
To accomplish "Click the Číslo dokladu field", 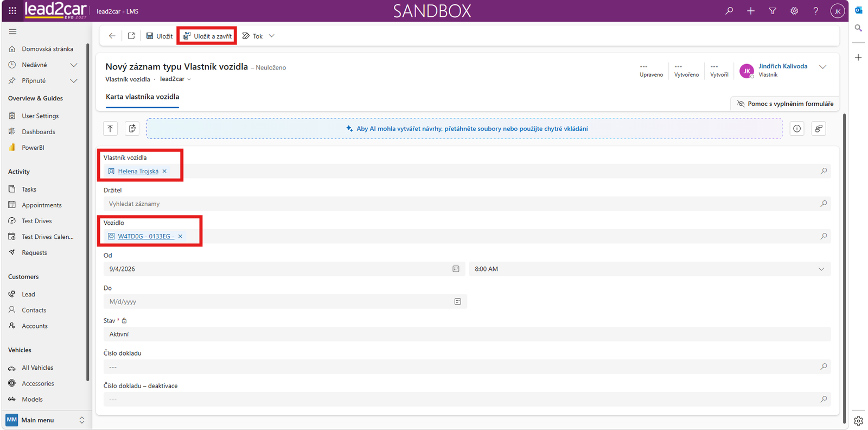I will click(467, 366).
